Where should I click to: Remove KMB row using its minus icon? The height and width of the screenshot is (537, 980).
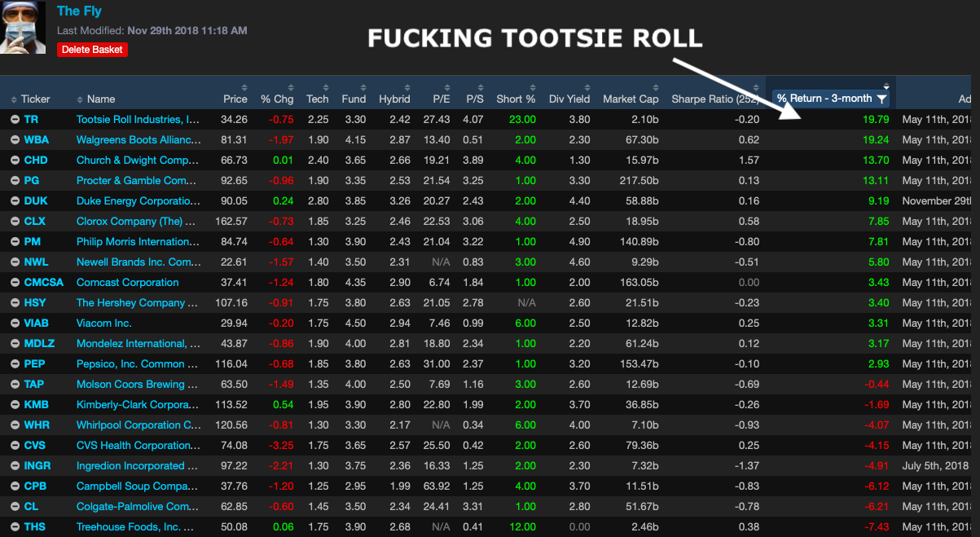click(15, 404)
